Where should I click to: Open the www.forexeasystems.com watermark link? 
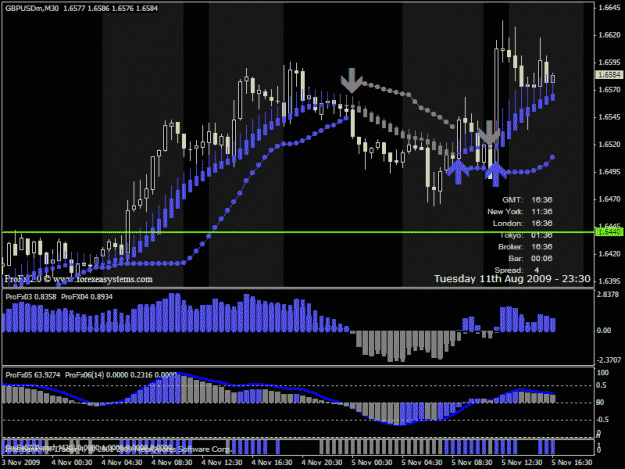coord(102,279)
